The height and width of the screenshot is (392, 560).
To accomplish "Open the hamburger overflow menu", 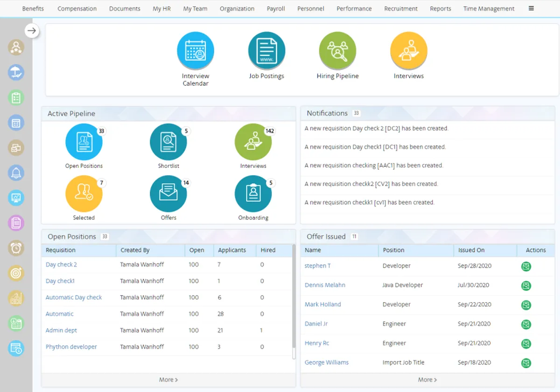I will (x=531, y=8).
